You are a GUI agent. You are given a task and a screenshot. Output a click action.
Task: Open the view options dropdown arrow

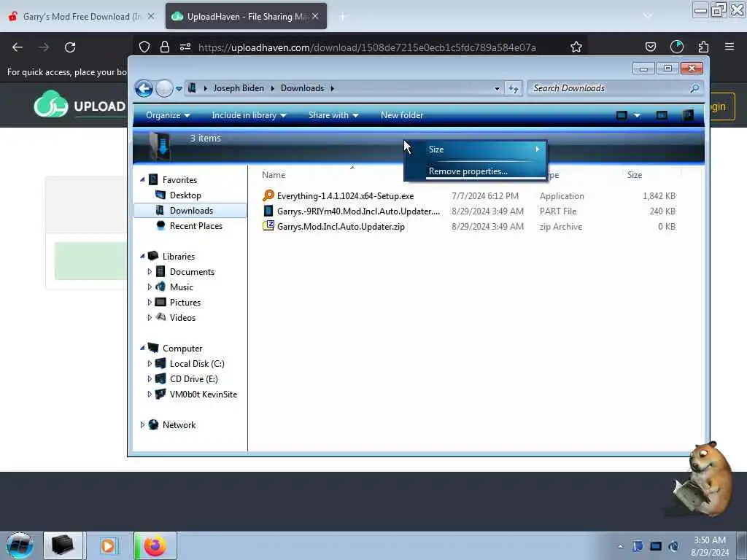637,115
